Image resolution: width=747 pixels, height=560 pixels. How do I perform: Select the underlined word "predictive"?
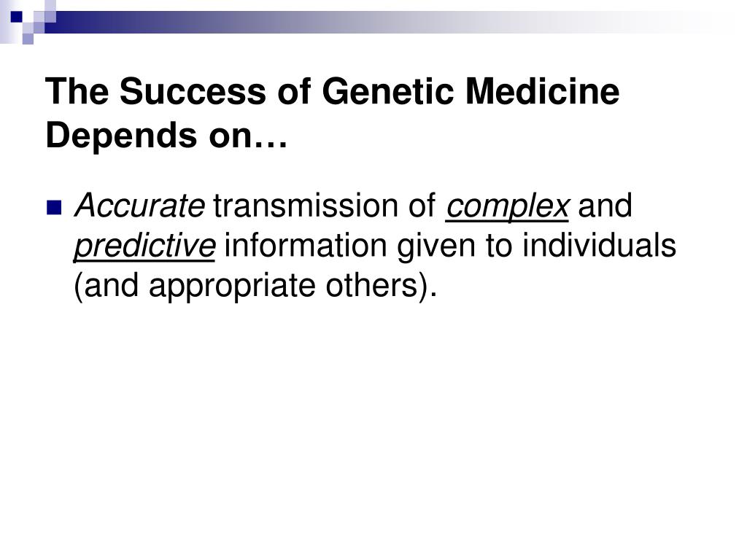(x=144, y=246)
